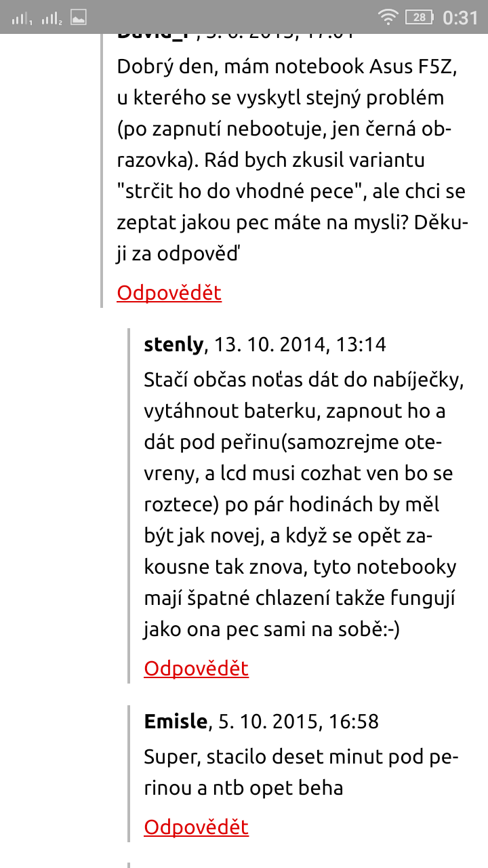Click Odpovědět under stenly's comment
The height and width of the screenshot is (868, 488).
(196, 669)
